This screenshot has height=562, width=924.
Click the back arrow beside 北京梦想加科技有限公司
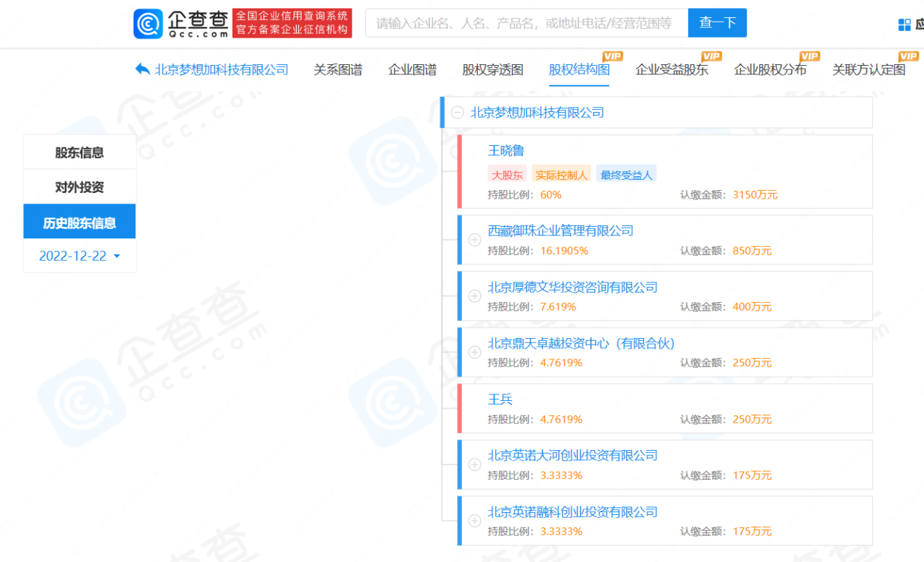142,69
